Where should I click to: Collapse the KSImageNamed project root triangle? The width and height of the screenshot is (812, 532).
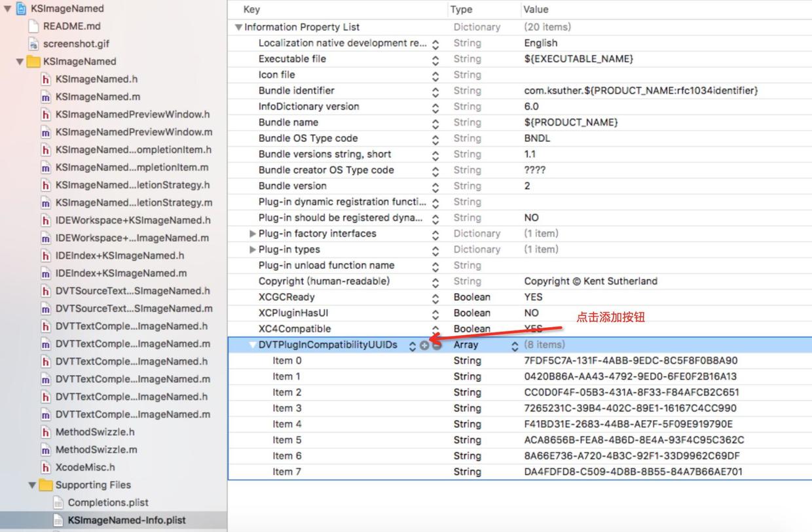pos(7,9)
